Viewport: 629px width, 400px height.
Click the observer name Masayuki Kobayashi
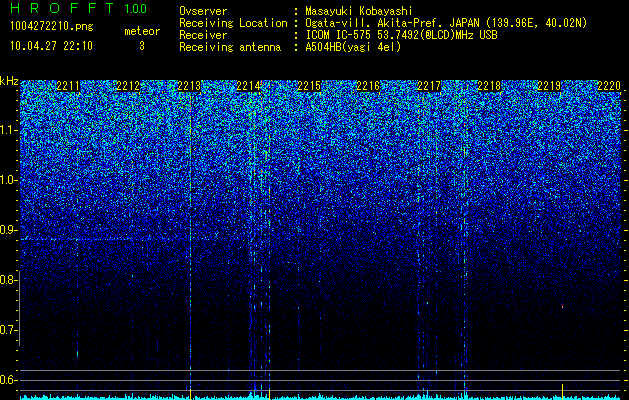point(359,12)
